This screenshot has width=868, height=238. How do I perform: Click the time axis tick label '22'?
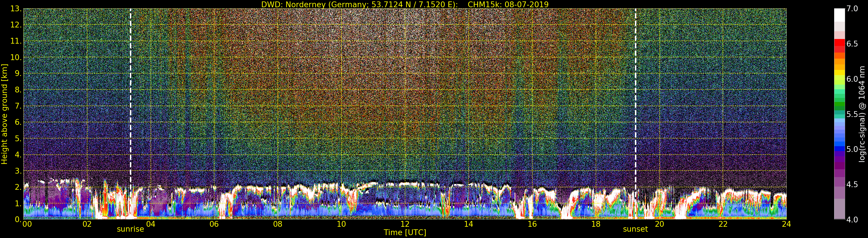tap(723, 224)
